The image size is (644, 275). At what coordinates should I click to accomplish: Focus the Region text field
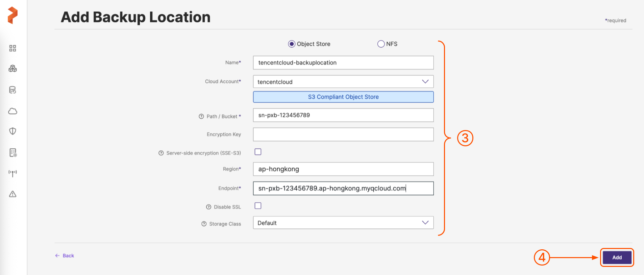(x=343, y=169)
